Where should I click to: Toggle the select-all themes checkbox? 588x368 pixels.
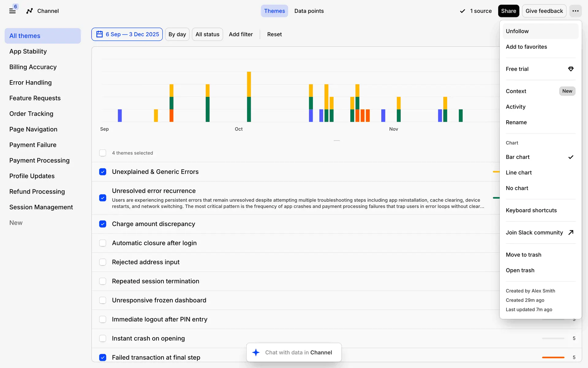tap(103, 153)
